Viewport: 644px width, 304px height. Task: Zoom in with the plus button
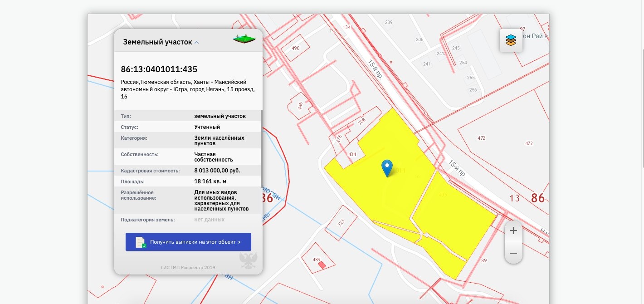(x=513, y=230)
